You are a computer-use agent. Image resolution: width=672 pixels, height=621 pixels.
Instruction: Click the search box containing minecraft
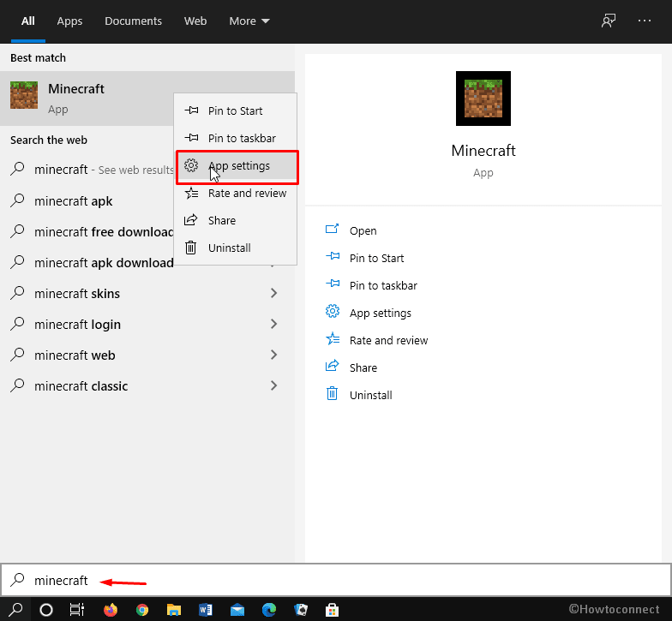(334, 581)
